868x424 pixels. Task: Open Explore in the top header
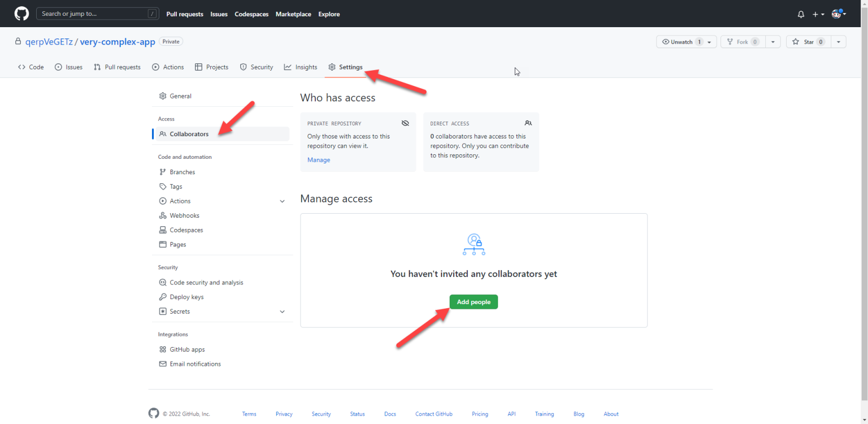click(x=329, y=14)
